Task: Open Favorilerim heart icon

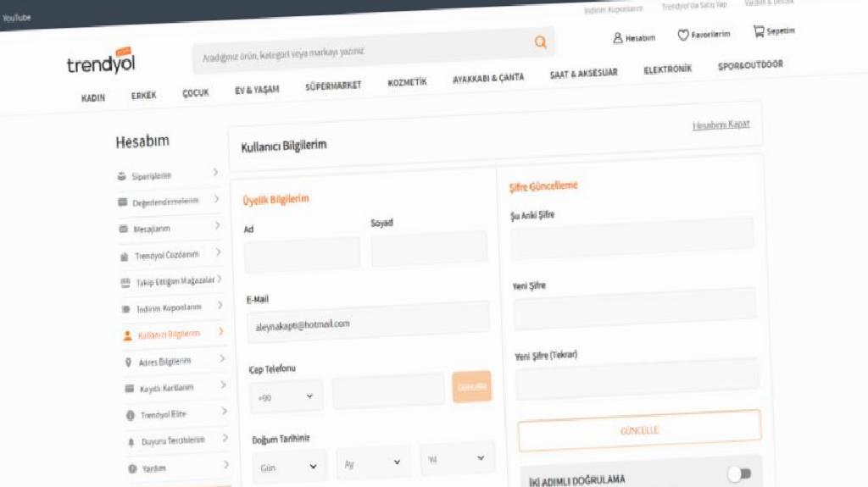Action: 683,35
